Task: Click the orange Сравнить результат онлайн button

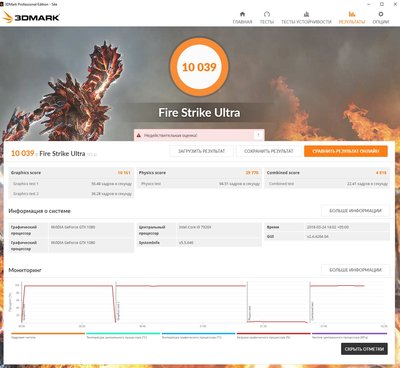Action: 346,151
